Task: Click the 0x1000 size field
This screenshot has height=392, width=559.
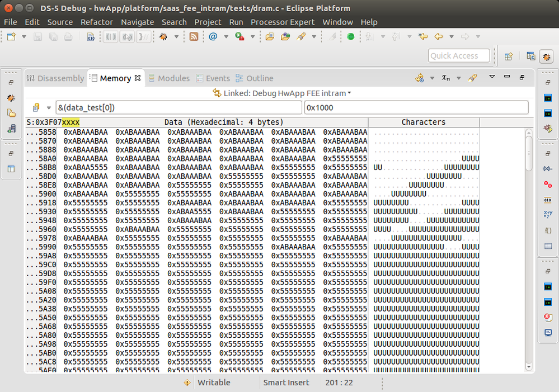Action: [416, 107]
